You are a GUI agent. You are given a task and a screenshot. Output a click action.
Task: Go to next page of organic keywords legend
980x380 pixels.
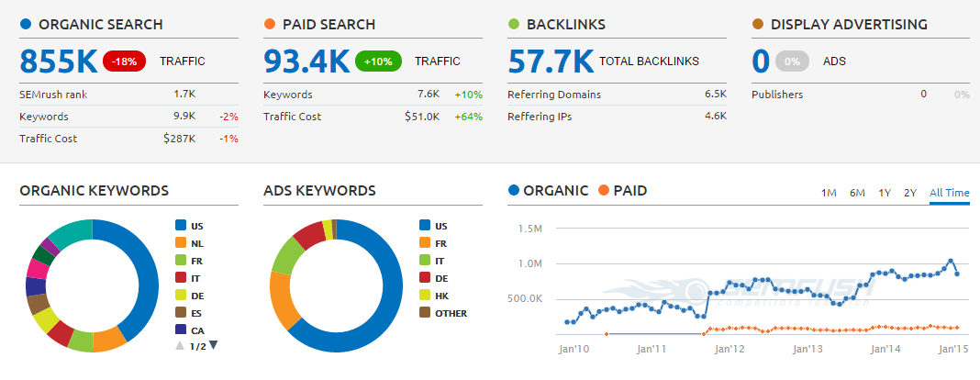click(x=214, y=345)
